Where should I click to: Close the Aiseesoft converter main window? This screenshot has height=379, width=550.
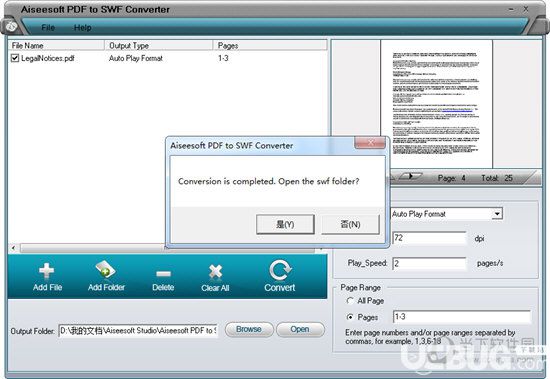click(526, 9)
